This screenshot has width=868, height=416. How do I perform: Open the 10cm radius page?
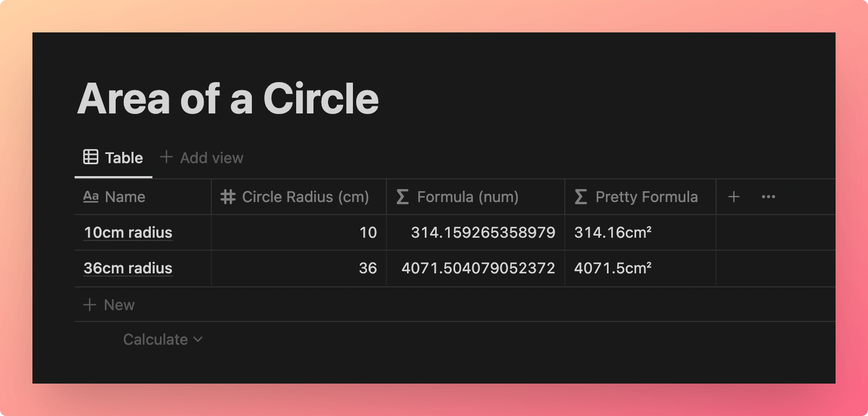pyautogui.click(x=128, y=232)
